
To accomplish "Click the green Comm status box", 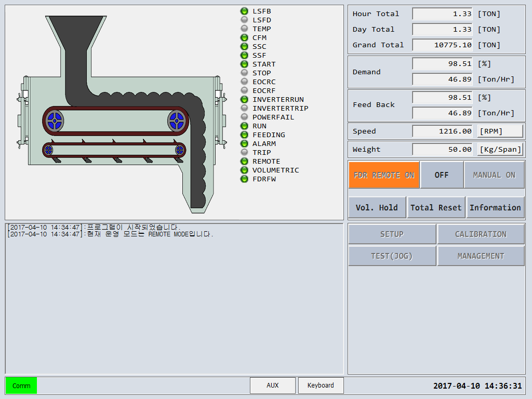I will pos(21,385).
